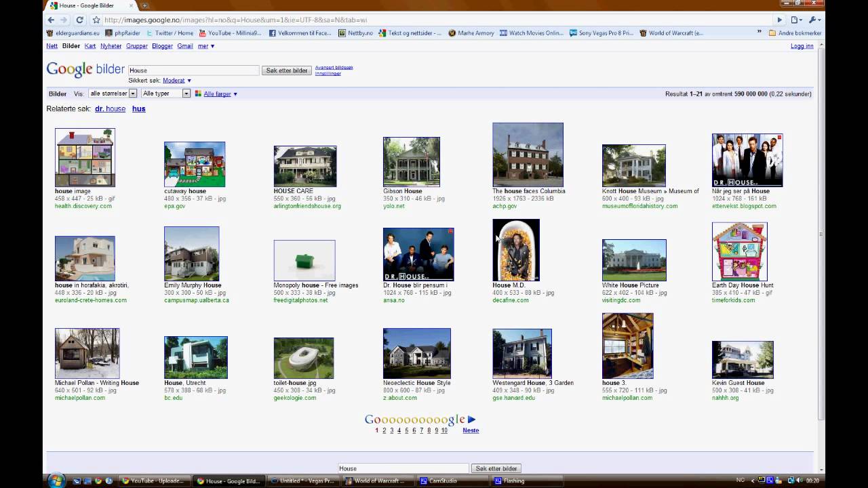Open the YouTube - Millinia9 bookmark

[230, 33]
